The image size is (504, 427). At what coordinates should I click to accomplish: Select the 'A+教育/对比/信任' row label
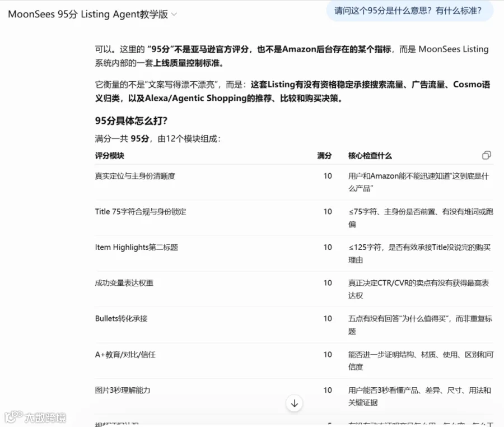pos(125,355)
